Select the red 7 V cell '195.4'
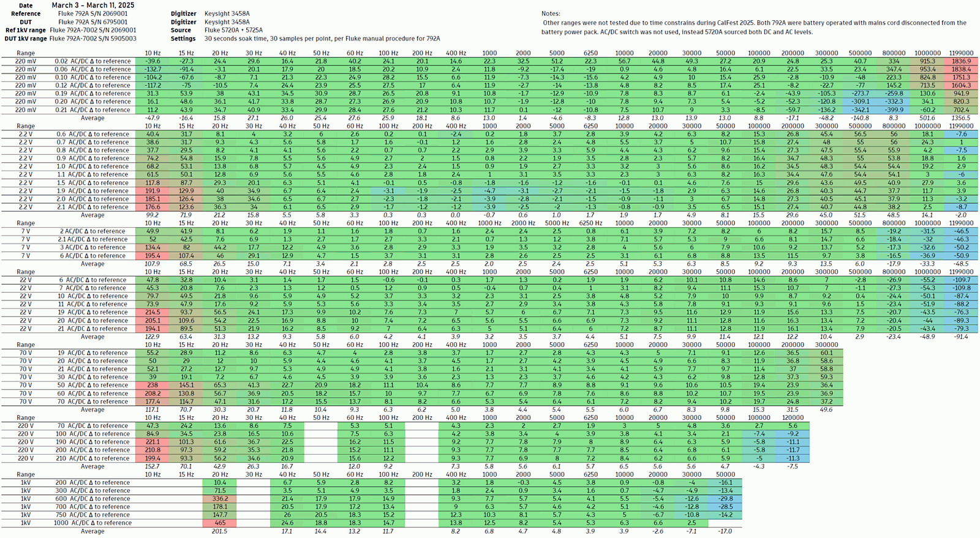This screenshot has height=538, width=980. tap(153, 255)
